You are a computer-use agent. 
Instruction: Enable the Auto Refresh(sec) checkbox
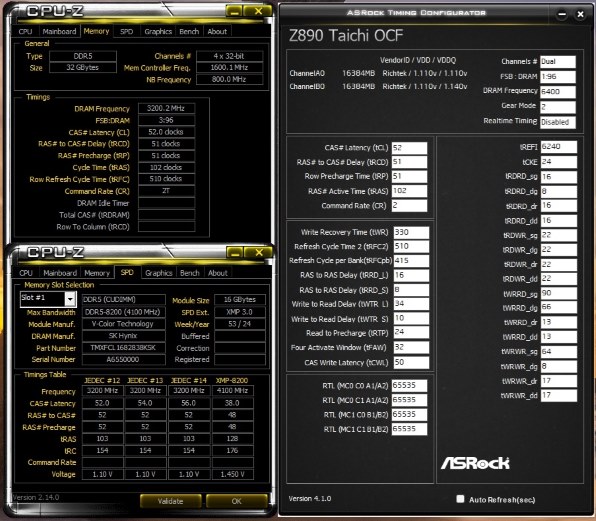click(460, 499)
